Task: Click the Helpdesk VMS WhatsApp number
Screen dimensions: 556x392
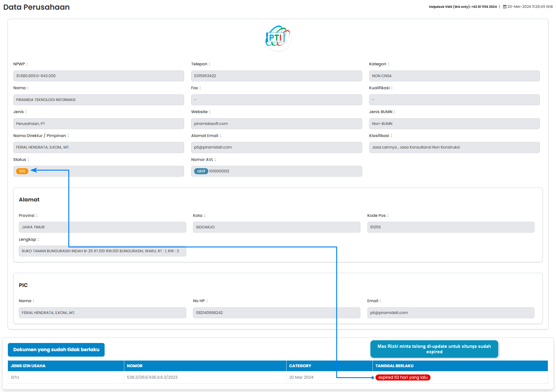Action: point(484,7)
